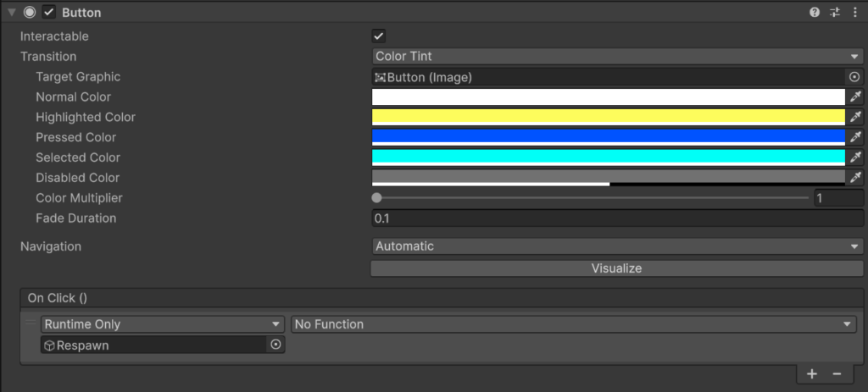Screen dimensions: 868x392
Task: Remove selected On Click event entry
Action: tap(837, 374)
